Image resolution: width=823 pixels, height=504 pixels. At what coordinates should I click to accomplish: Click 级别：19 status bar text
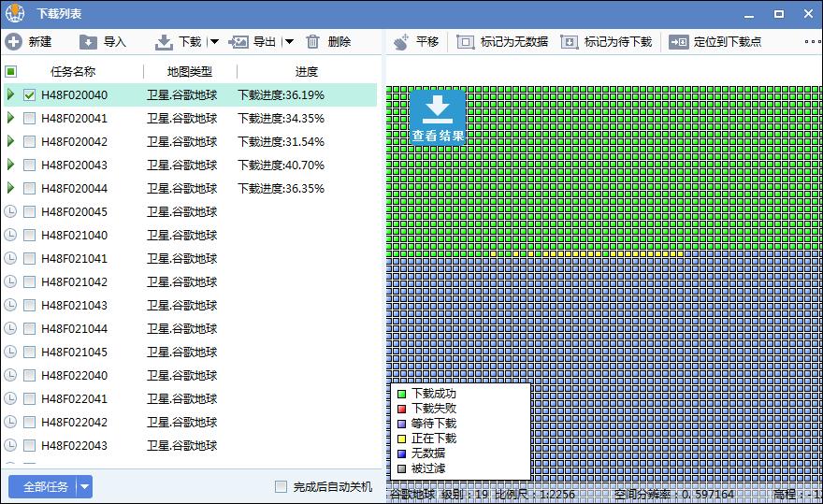coord(465,494)
